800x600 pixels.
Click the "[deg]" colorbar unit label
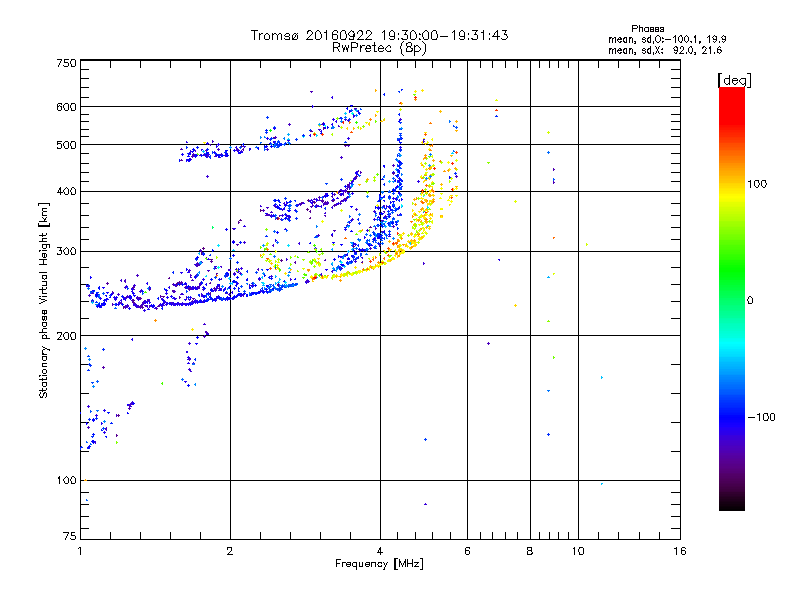point(734,80)
